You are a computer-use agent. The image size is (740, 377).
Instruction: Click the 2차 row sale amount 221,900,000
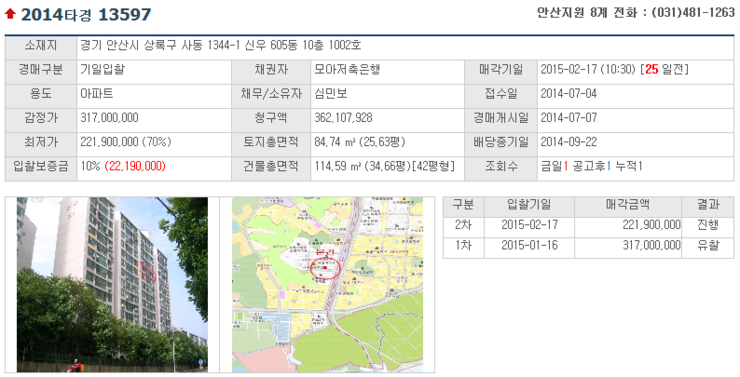pos(651,225)
